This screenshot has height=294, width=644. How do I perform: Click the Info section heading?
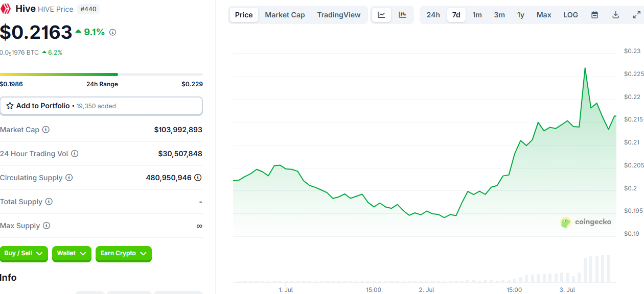click(8, 278)
